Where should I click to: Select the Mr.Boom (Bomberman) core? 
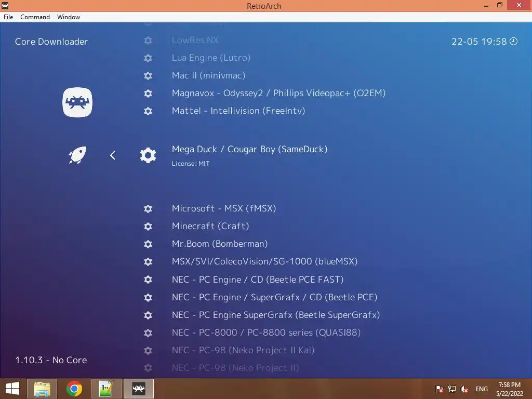pos(220,244)
